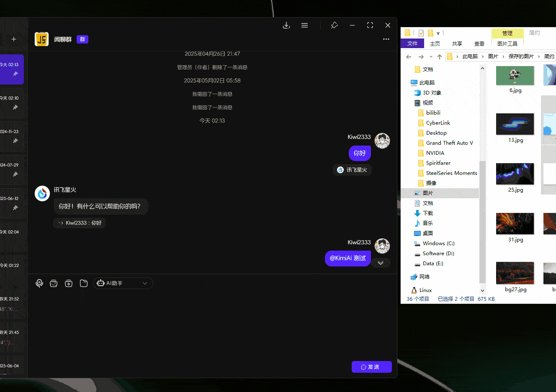This screenshot has width=556, height=392.
Task: Select 音乐 in navigation tree
Action: [428, 223]
